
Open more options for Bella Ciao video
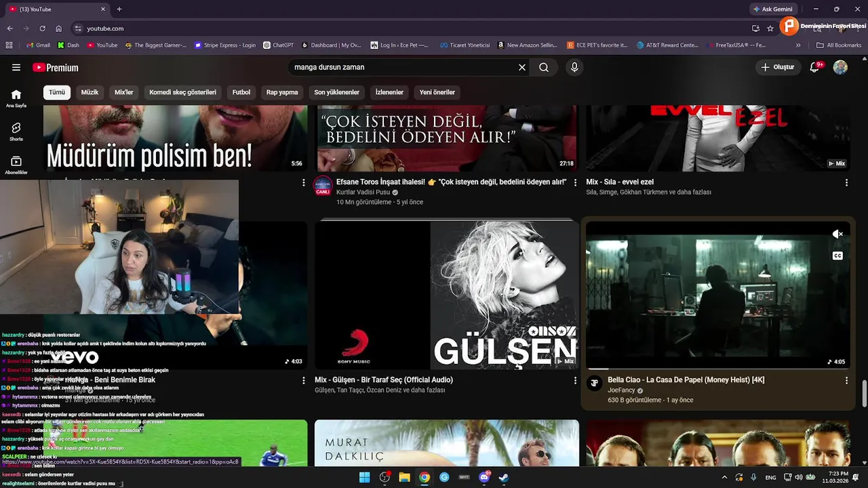(846, 380)
